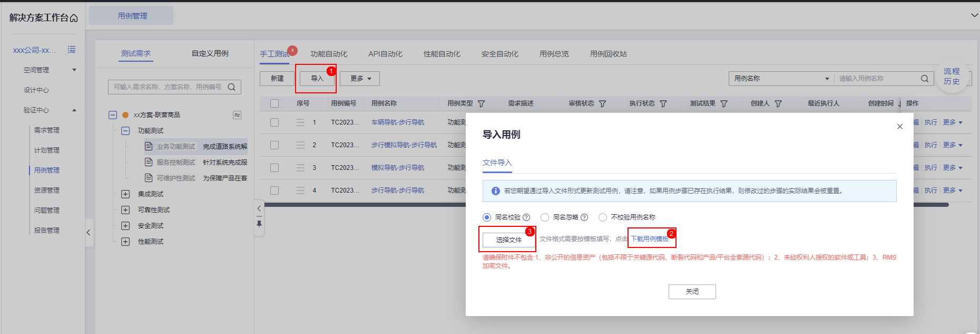Click the collapse icon beside xx方案-联营商品
This screenshot has height=334, width=980.
pos(237,115)
